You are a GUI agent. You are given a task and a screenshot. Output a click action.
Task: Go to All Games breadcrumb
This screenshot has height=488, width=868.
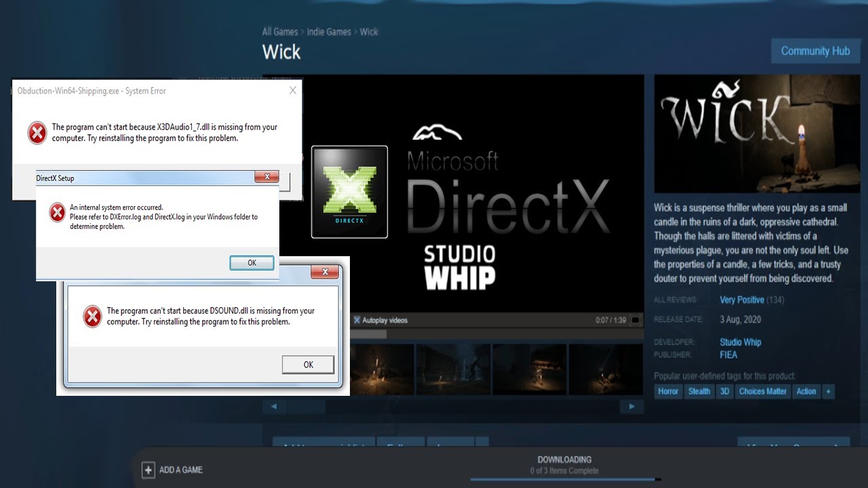(x=280, y=32)
